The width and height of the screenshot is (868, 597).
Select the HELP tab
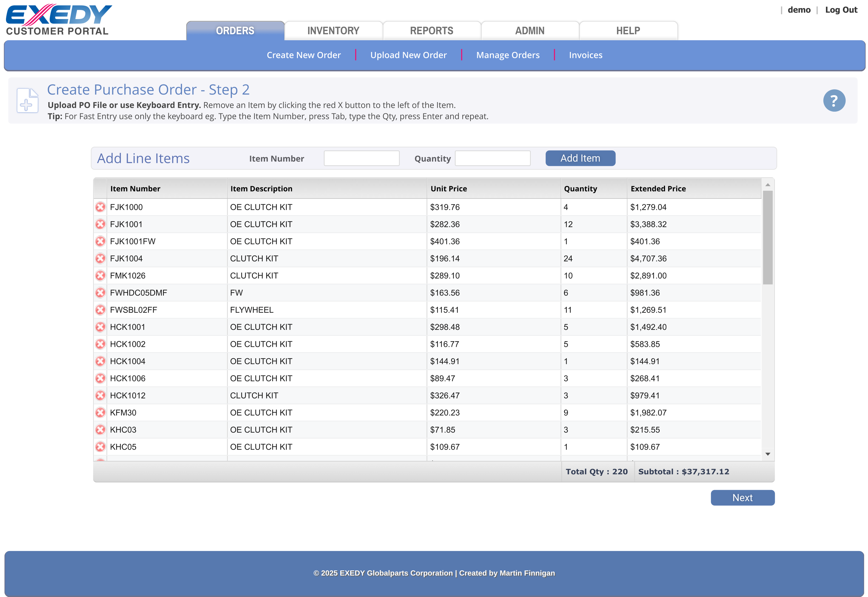tap(628, 31)
